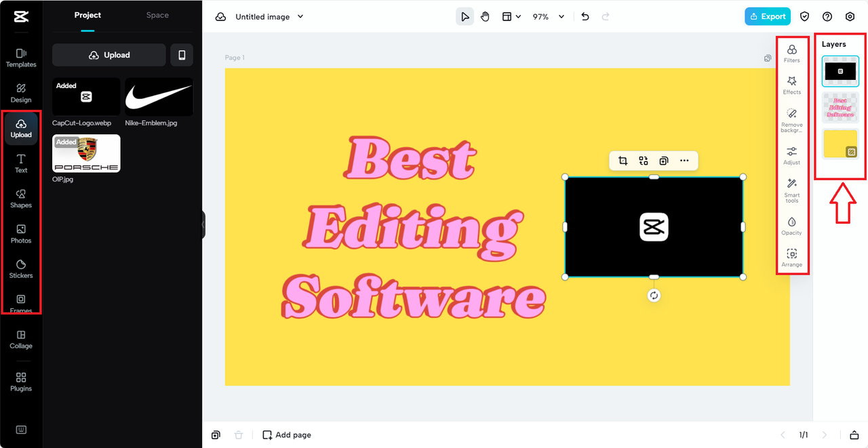
Task: Select the Porsche OIP.jpg thumbnail
Action: (86, 153)
